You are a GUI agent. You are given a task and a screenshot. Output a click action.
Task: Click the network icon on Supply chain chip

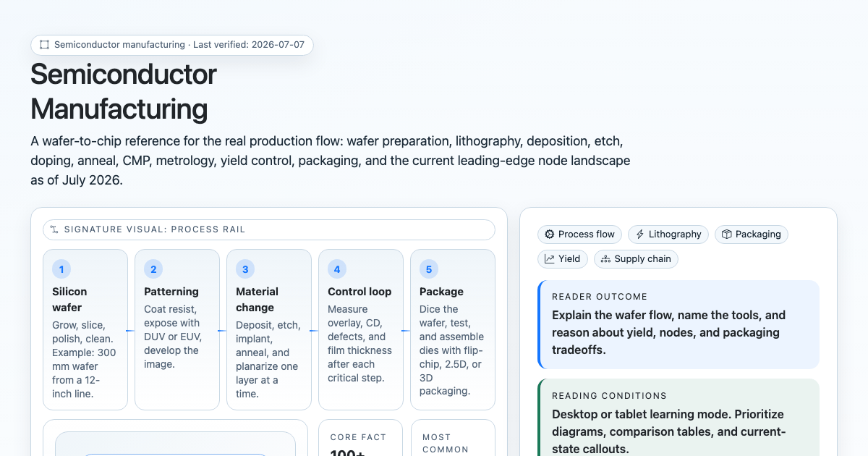click(x=606, y=259)
